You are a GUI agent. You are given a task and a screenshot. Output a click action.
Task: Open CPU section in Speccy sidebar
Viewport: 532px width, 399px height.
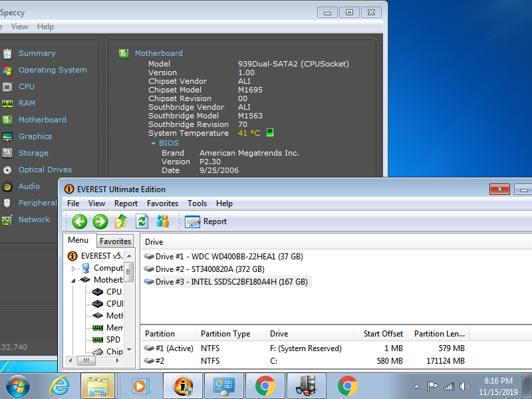[27, 86]
